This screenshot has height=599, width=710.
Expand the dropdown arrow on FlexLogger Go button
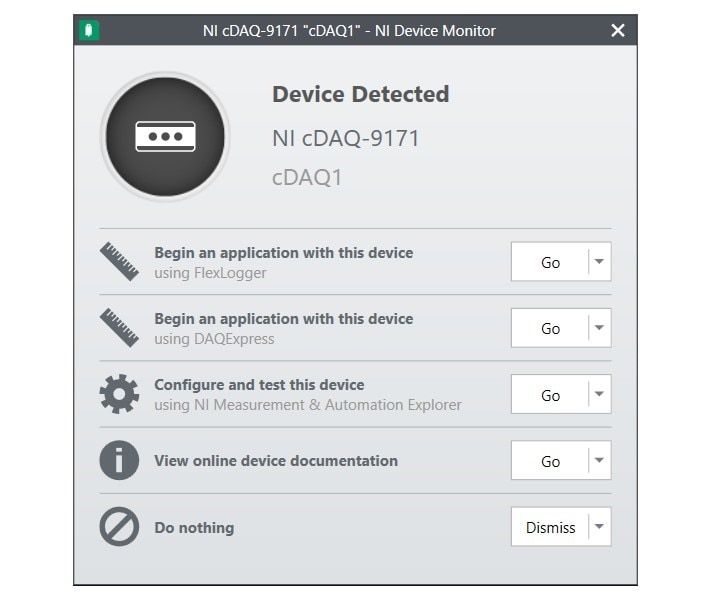pos(600,262)
